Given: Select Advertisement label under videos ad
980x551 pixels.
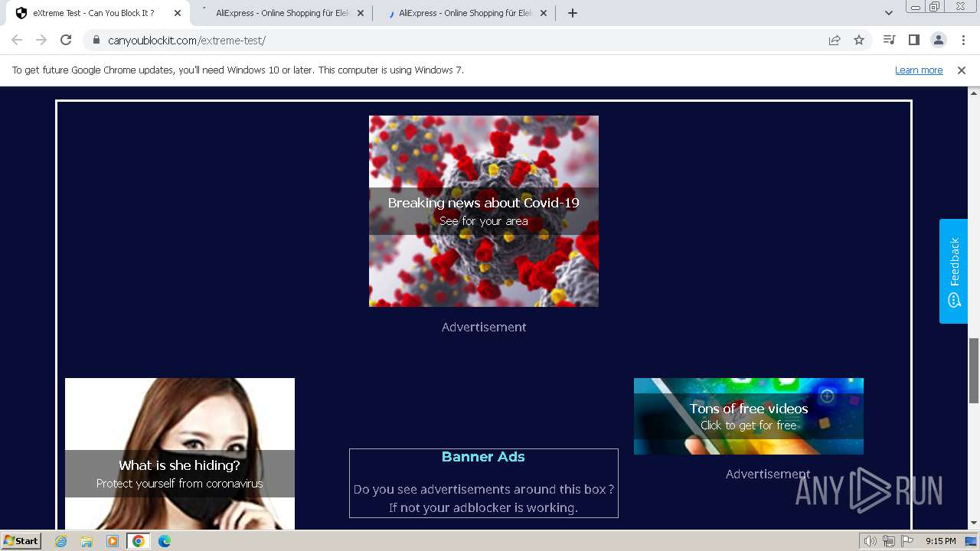Looking at the screenshot, I should coord(768,474).
